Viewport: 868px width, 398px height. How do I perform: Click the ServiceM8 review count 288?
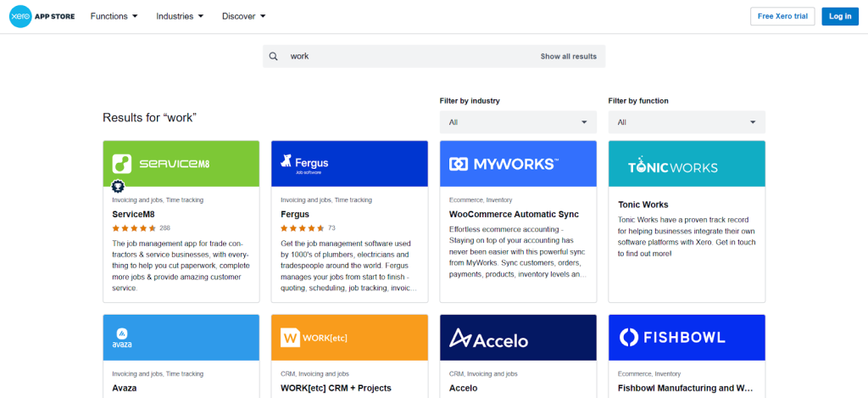(x=164, y=227)
